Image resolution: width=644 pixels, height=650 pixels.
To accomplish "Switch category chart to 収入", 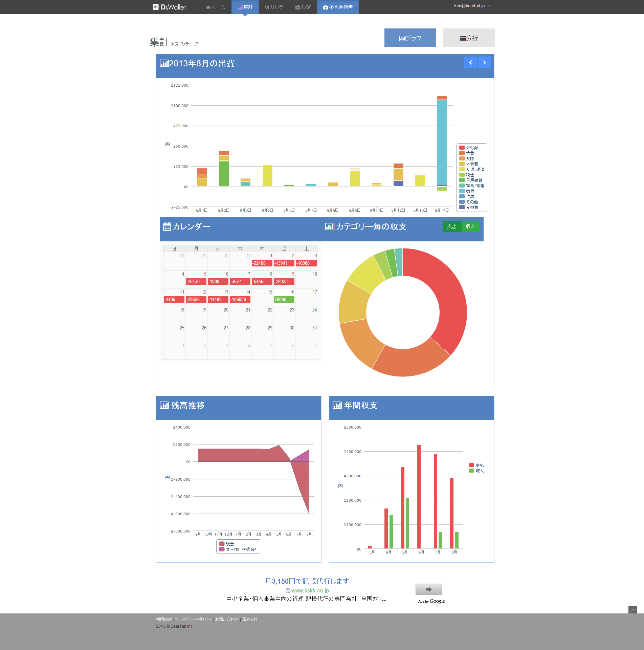I will point(470,226).
